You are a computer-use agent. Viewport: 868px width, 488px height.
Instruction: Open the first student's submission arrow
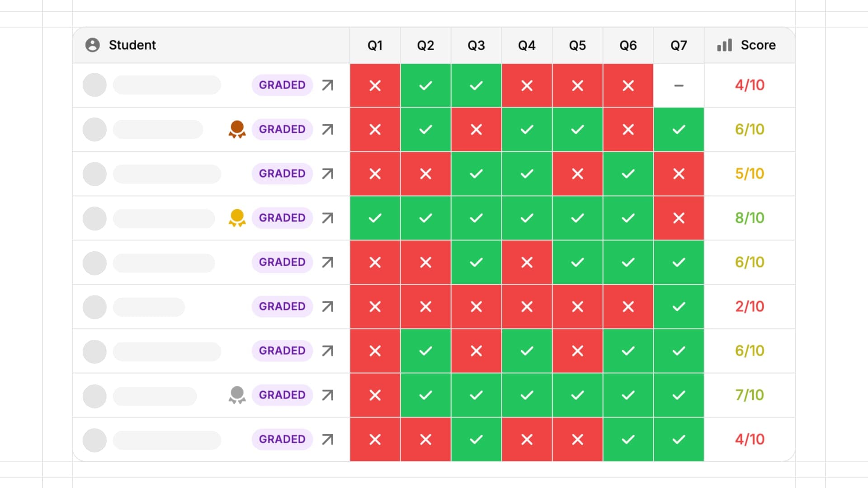pyautogui.click(x=327, y=85)
